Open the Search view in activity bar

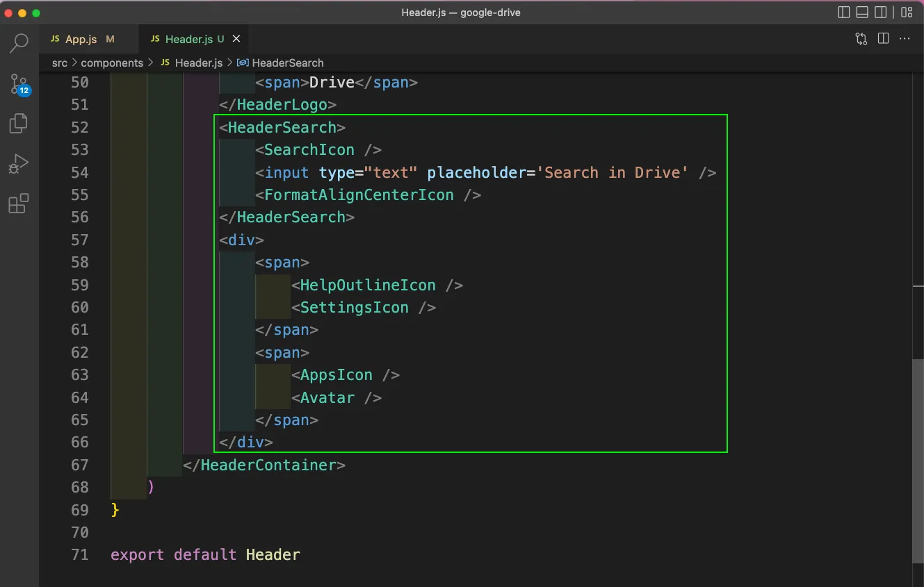(x=19, y=43)
